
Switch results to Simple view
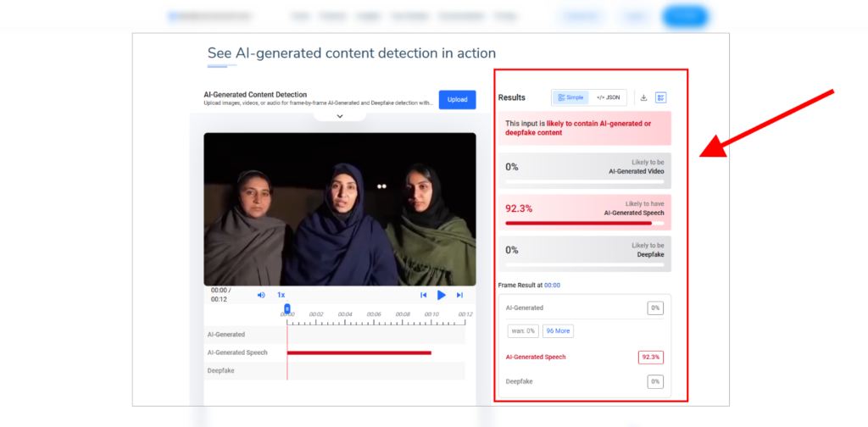[570, 97]
